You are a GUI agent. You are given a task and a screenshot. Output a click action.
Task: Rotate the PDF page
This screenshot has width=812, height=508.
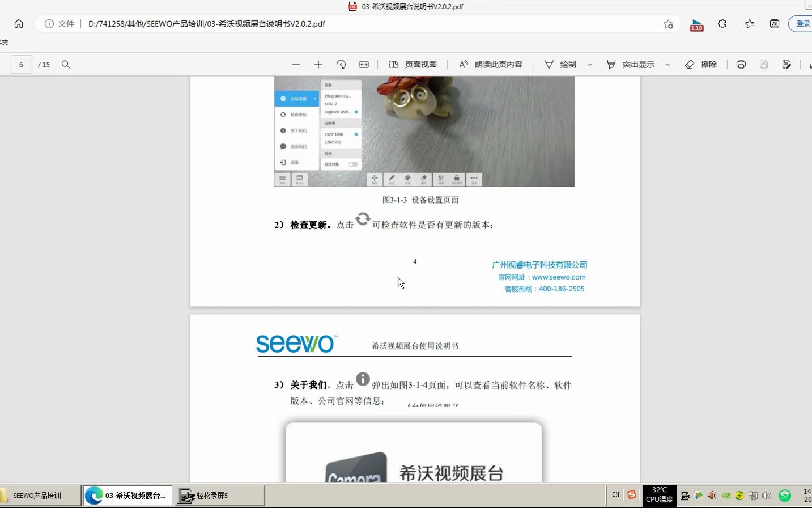coord(341,65)
